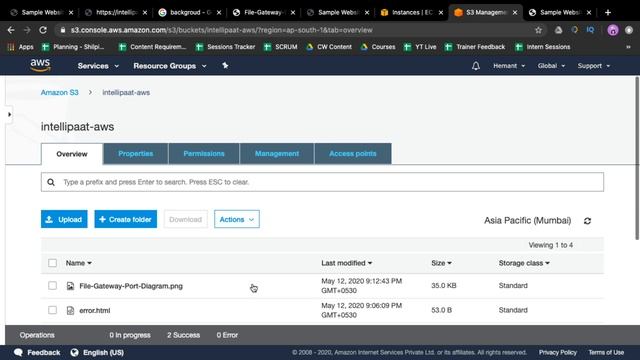Click the 0 In progress operations status
Viewport: 640px width, 360px height.
(130, 335)
